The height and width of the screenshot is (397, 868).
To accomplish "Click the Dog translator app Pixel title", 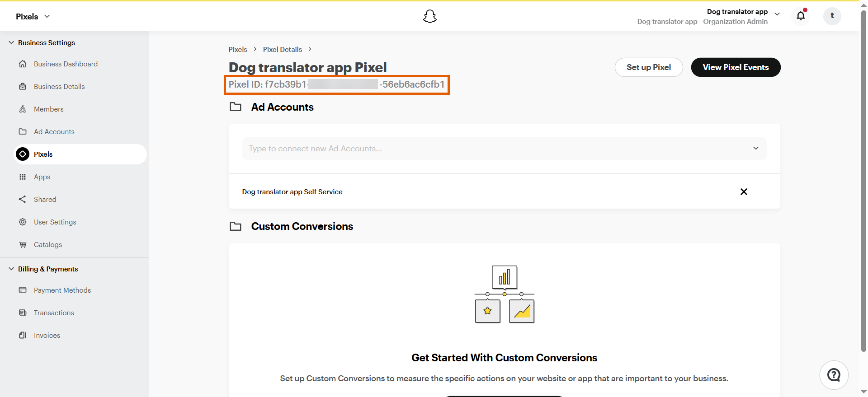I will tap(307, 67).
